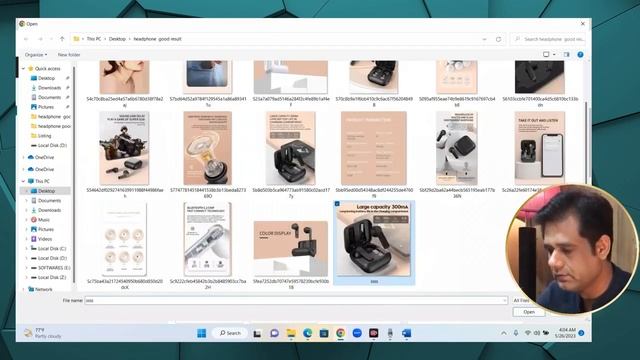This screenshot has height=360, width=640.
Task: Open the weather widget on the taskbar
Action: 42,333
